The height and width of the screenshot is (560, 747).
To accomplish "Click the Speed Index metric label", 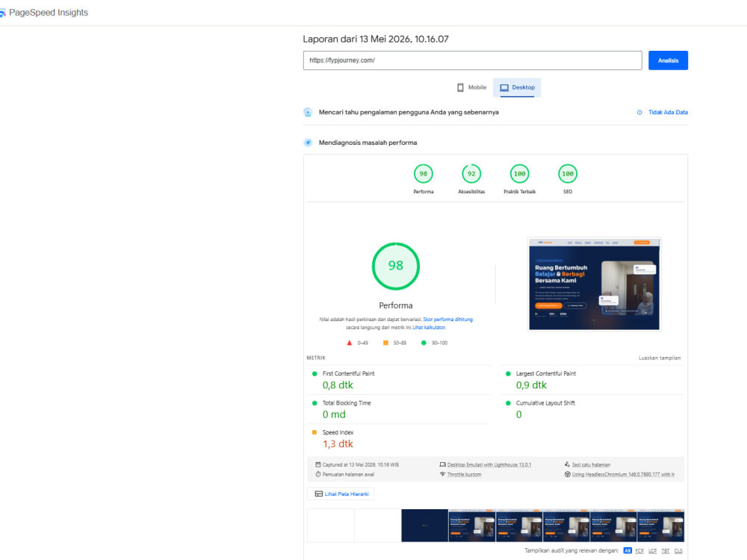I will [x=338, y=433].
